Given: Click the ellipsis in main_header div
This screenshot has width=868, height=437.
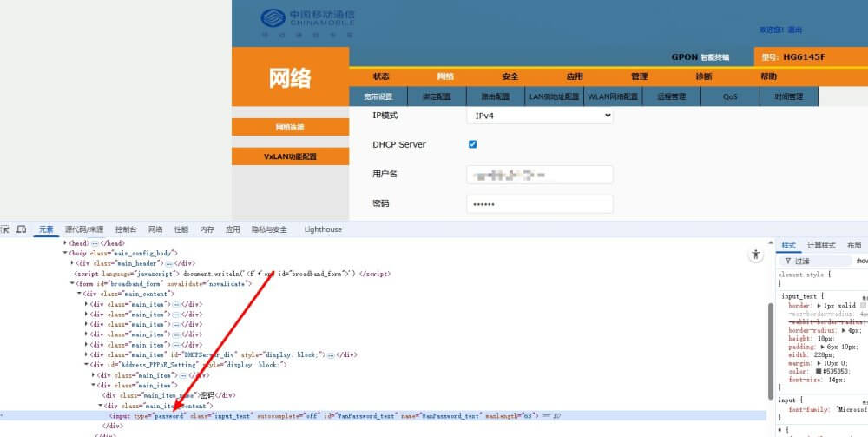Looking at the screenshot, I should click(169, 263).
